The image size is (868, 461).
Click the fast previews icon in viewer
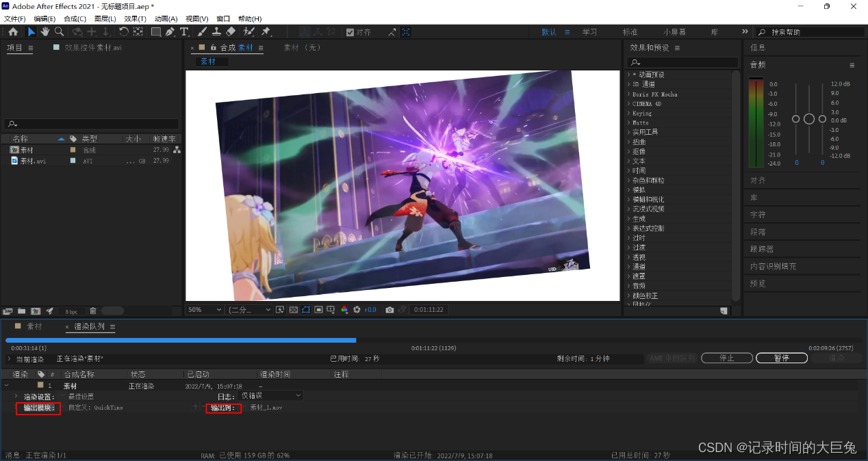280,310
